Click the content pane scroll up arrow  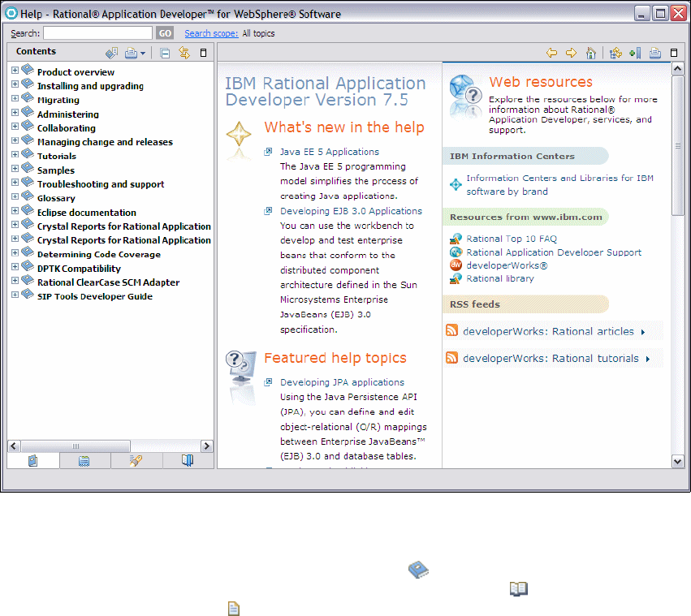point(678,69)
